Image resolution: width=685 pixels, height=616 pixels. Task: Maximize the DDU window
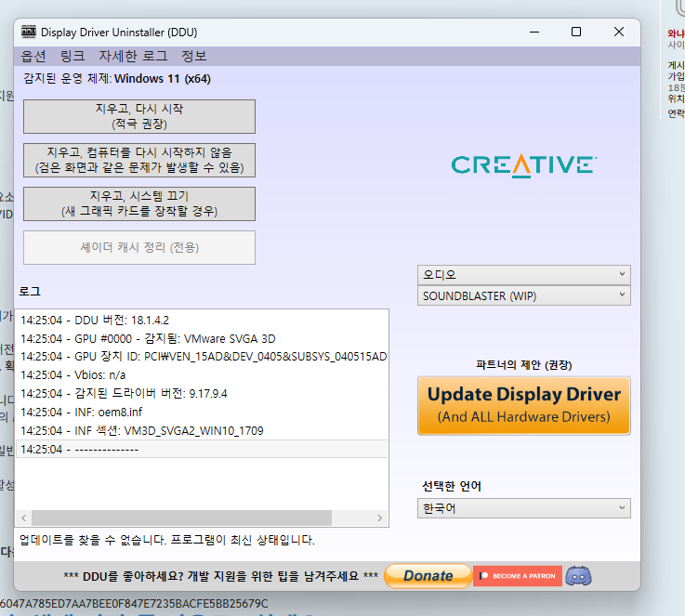pos(576,32)
